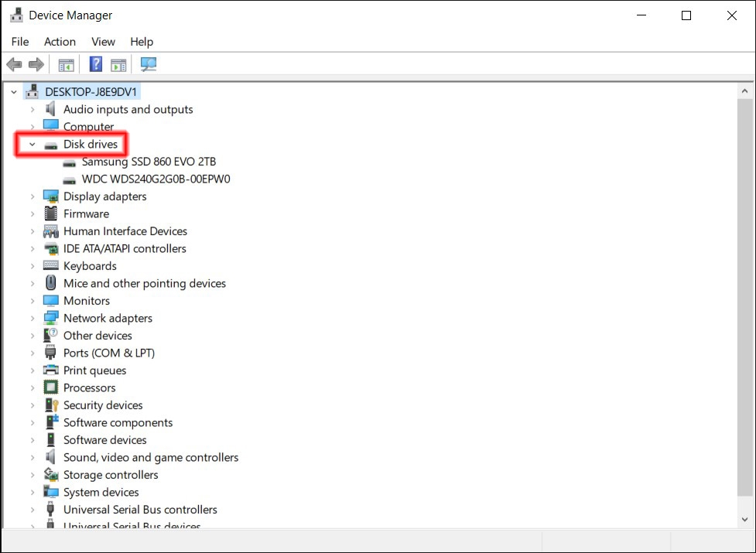Collapse the Disk drives chevron
Viewport: 756px width, 553px height.
(x=32, y=144)
